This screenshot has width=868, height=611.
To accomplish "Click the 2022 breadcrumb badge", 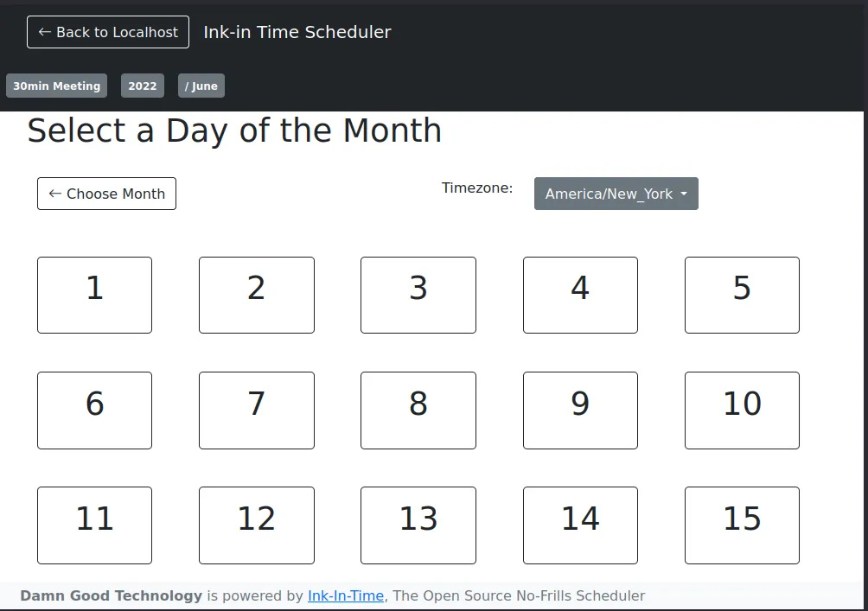I will click(x=142, y=86).
